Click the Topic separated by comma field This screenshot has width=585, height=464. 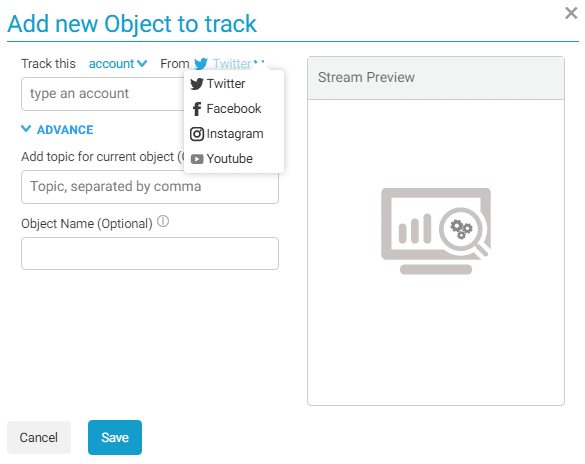point(150,187)
